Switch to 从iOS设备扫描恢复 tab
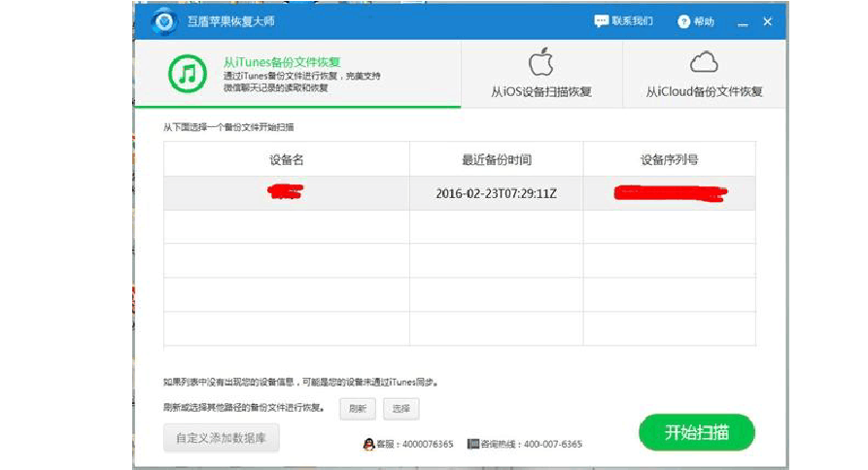The height and width of the screenshot is (470, 868). (541, 74)
